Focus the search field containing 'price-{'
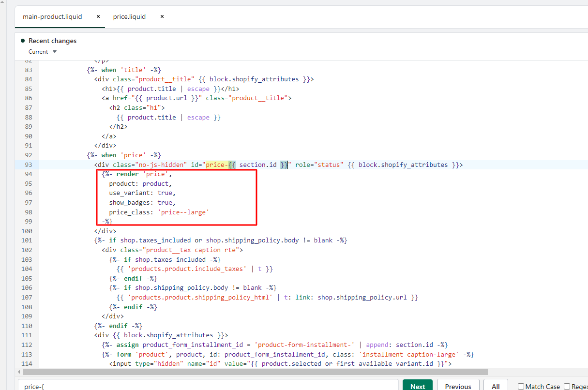This screenshot has width=588, height=390. coord(208,386)
